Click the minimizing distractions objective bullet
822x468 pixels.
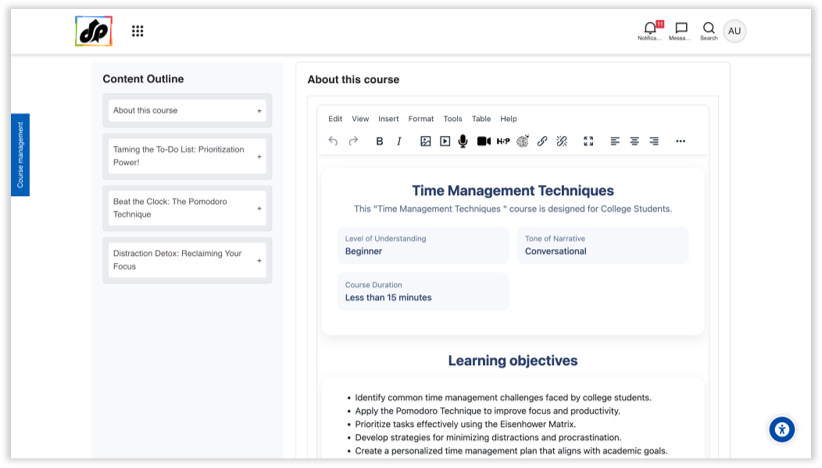[x=488, y=438]
